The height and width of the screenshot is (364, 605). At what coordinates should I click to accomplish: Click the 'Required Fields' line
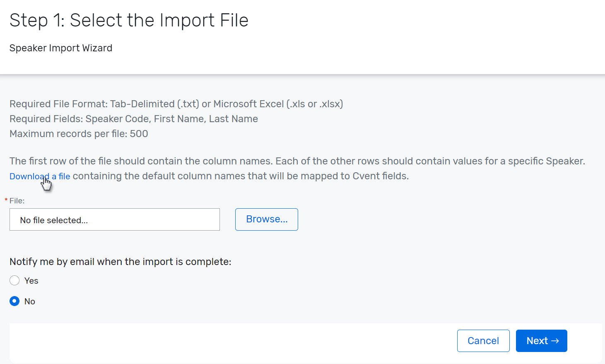click(133, 119)
